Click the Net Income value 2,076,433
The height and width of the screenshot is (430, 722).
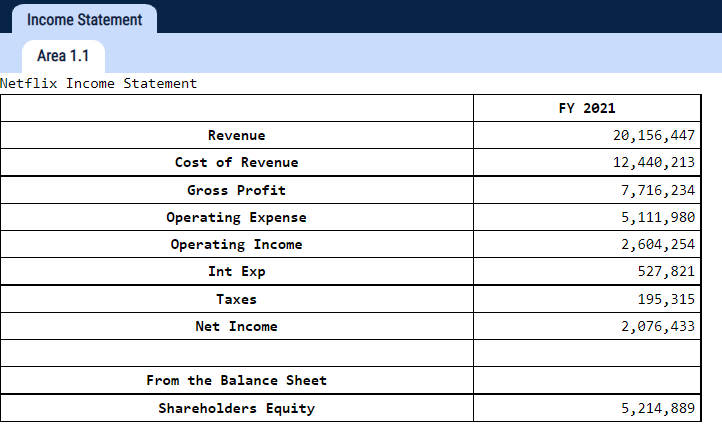pos(658,326)
